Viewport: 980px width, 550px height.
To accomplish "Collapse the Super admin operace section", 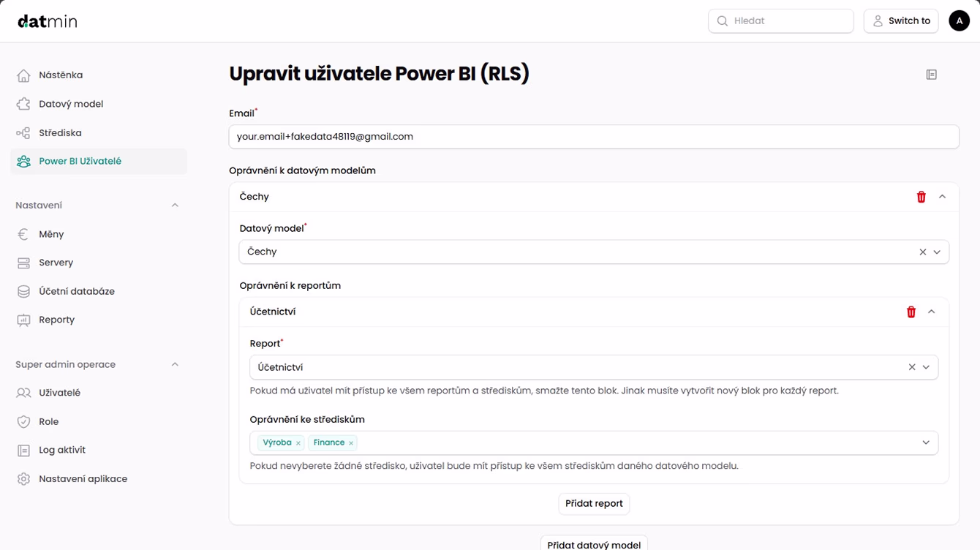I will coord(175,364).
